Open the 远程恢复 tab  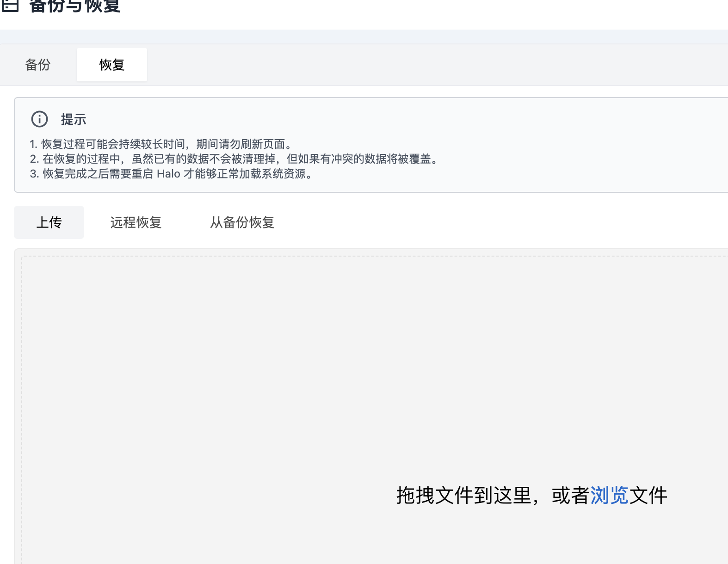[x=136, y=222]
